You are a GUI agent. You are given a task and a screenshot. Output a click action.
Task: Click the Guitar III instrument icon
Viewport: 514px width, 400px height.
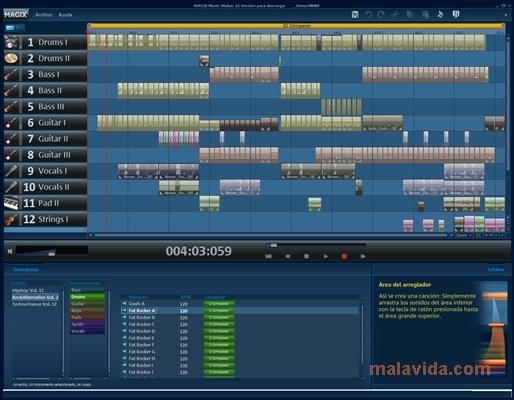click(11, 155)
